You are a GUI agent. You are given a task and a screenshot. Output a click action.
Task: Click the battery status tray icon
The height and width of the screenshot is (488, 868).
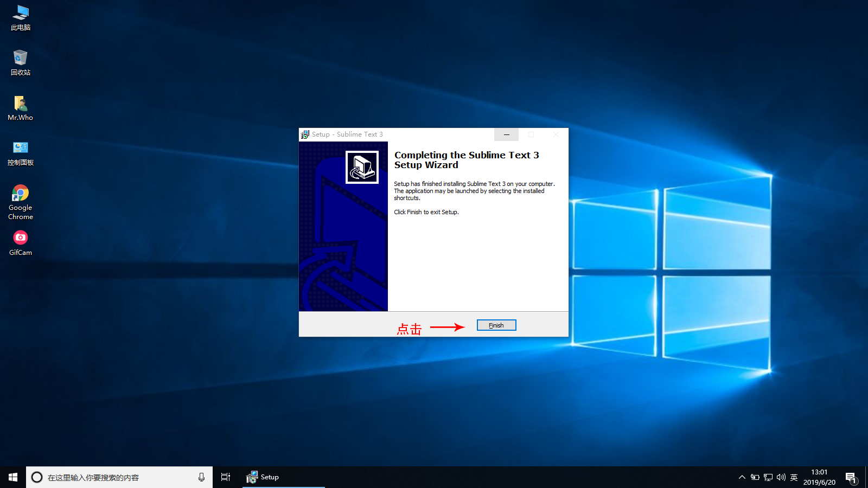point(755,477)
